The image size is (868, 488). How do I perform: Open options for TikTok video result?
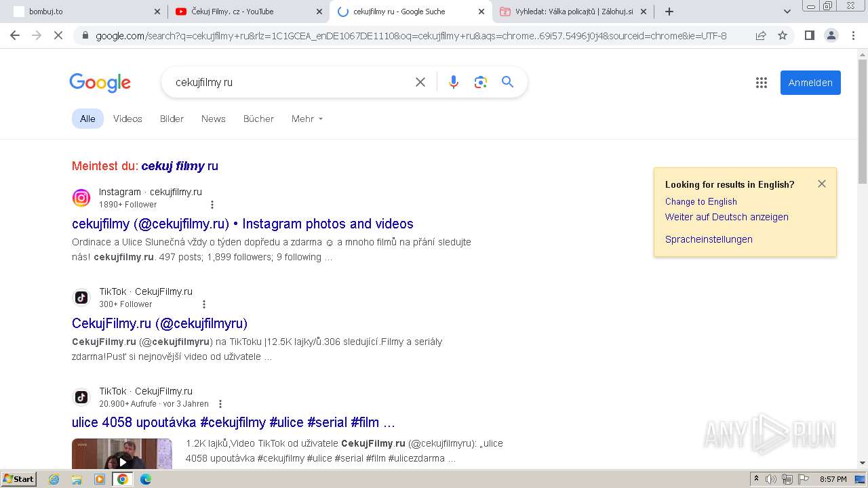click(220, 404)
